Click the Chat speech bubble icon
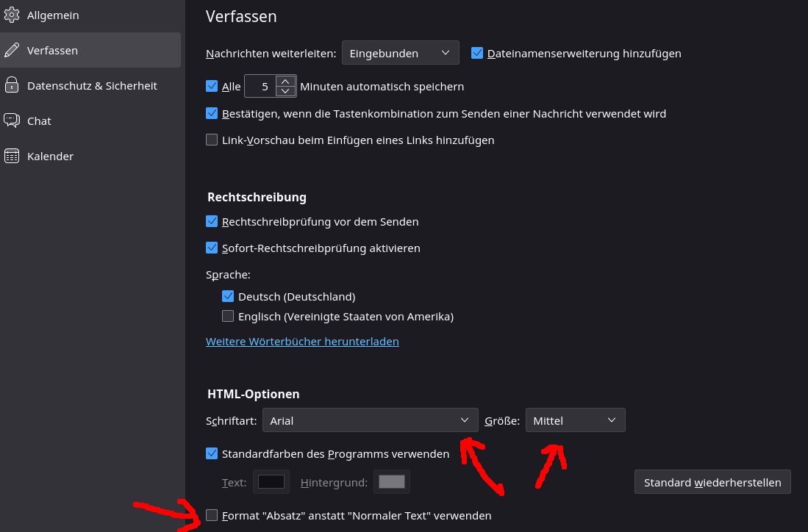The image size is (808, 532). coord(12,121)
